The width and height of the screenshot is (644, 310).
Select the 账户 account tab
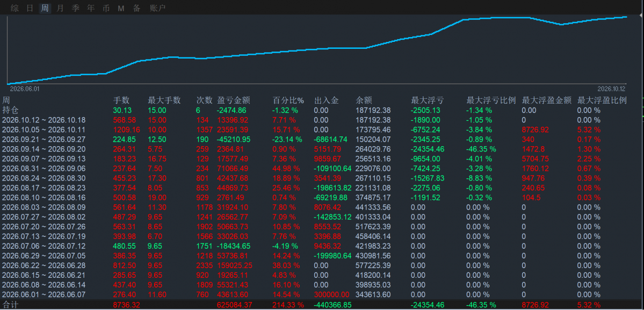(158, 8)
